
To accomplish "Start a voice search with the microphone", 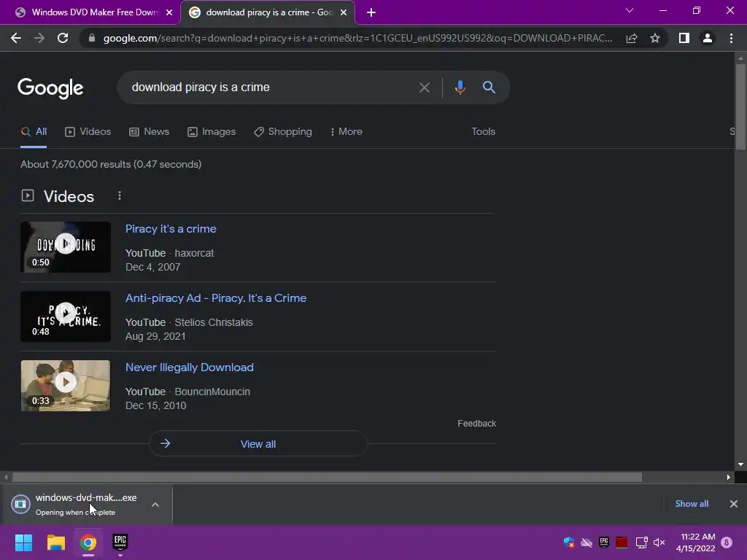I will coord(460,87).
